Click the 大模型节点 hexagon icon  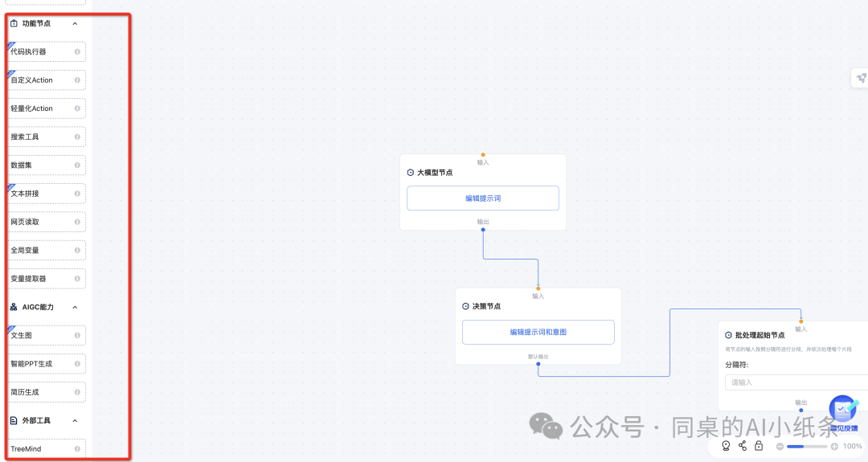(411, 173)
